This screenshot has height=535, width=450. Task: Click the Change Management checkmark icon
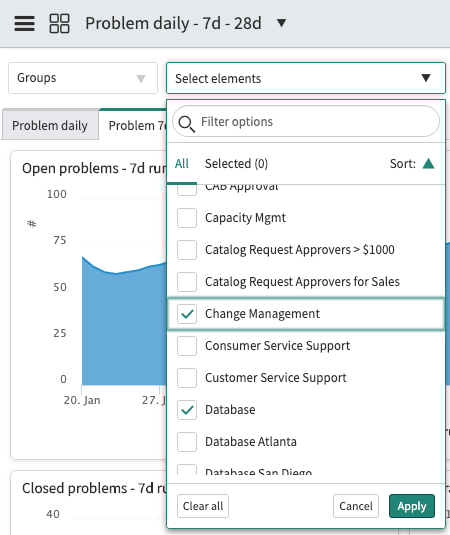[x=187, y=314]
